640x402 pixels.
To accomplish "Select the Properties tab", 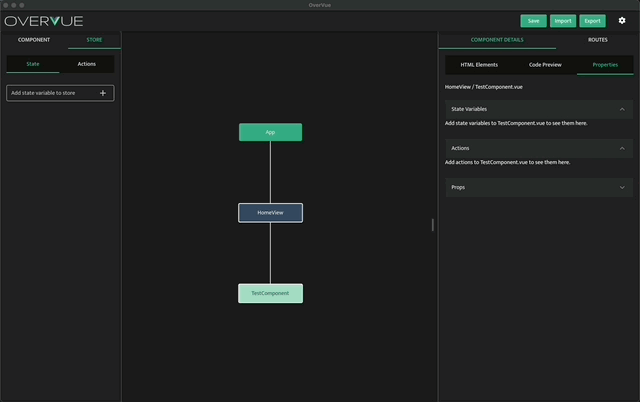I will [605, 64].
